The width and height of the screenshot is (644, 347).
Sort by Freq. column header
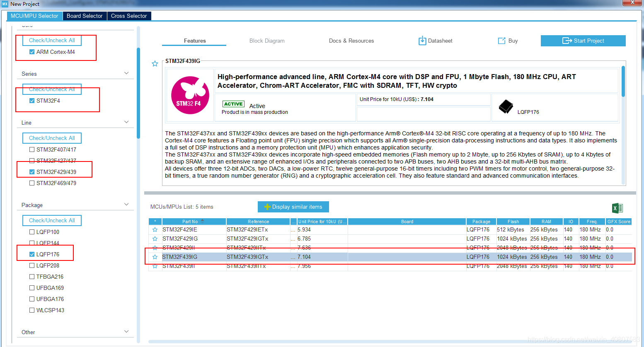click(592, 222)
